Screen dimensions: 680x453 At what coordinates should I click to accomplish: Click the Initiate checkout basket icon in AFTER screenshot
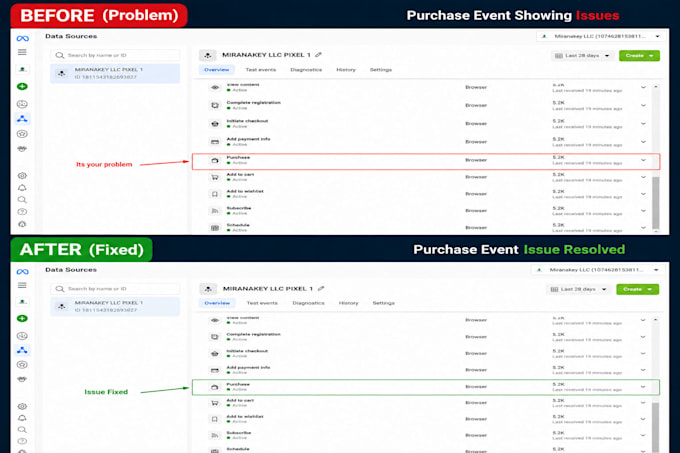pos(215,353)
